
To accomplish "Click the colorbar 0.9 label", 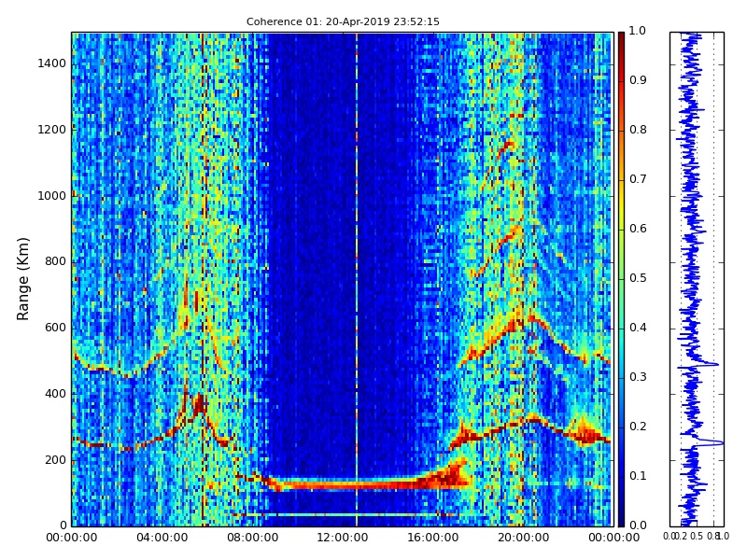I will coord(638,80).
